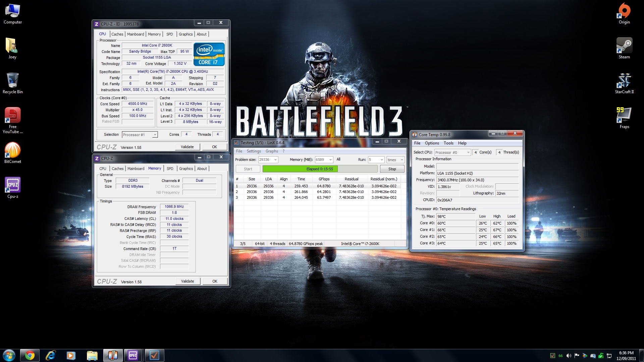The image size is (644, 362).
Task: Select the Origin desktop shortcut
Action: pos(624,14)
